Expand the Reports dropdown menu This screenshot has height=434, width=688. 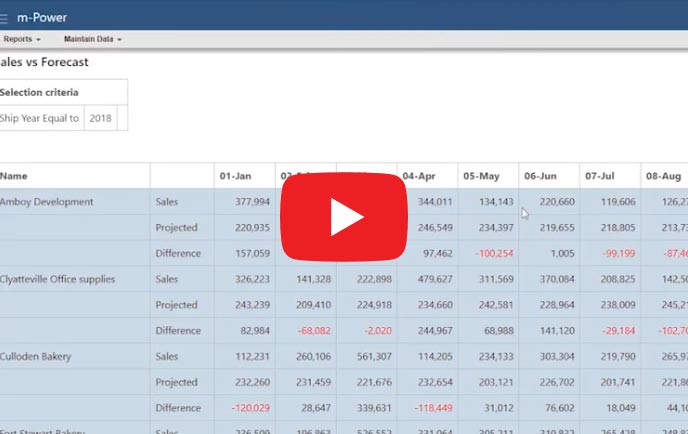click(x=21, y=39)
